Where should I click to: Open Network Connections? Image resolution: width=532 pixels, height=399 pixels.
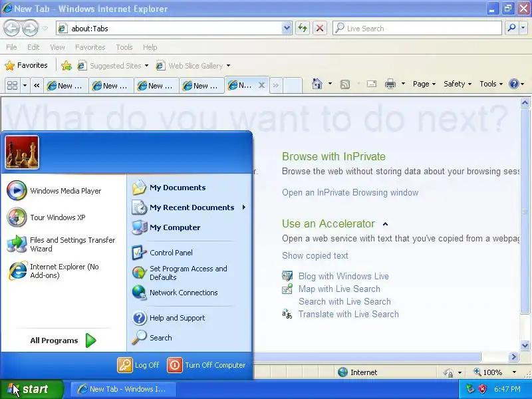[x=175, y=293]
